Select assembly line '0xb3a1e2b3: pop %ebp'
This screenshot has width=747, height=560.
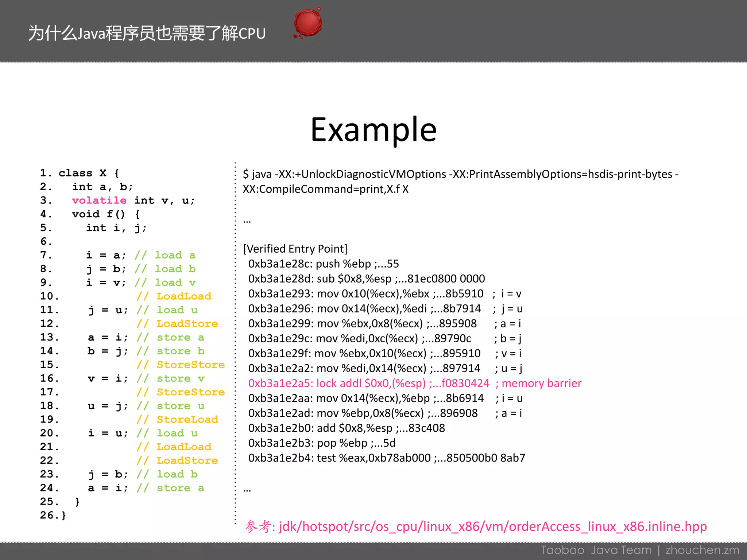322,443
